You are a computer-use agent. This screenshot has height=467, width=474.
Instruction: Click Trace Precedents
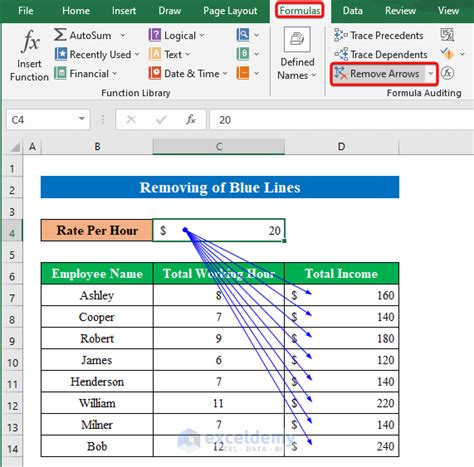click(x=379, y=35)
